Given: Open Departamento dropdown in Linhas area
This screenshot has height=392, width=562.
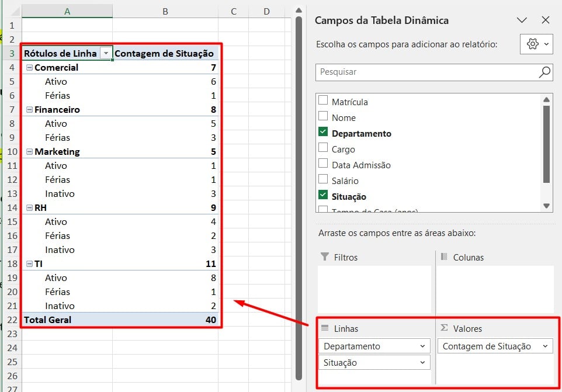Looking at the screenshot, I should tap(422, 346).
